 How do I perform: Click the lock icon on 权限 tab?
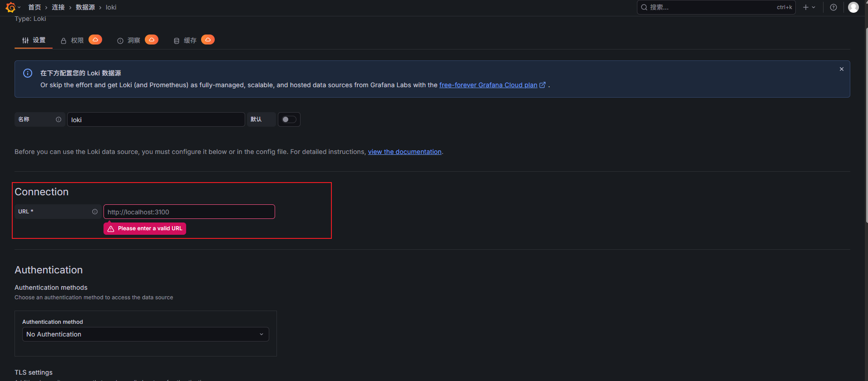(64, 41)
